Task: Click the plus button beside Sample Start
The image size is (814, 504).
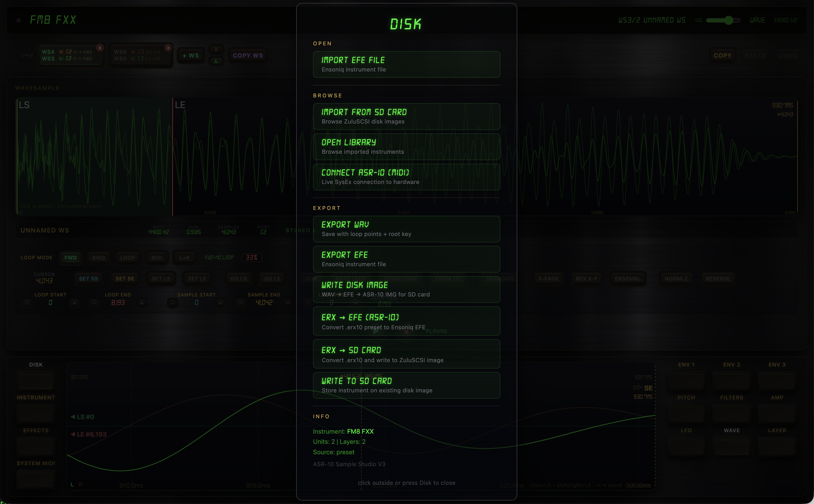Action: 220,303
